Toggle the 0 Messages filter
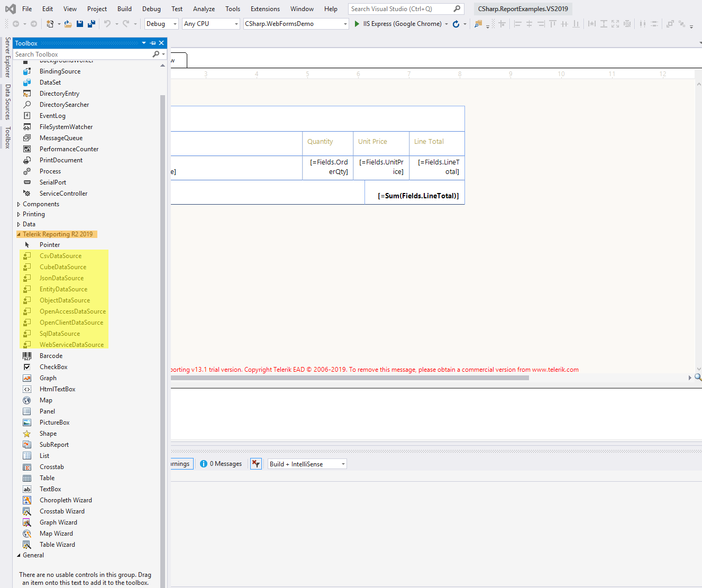Screen dimensions: 702x588 coord(221,464)
